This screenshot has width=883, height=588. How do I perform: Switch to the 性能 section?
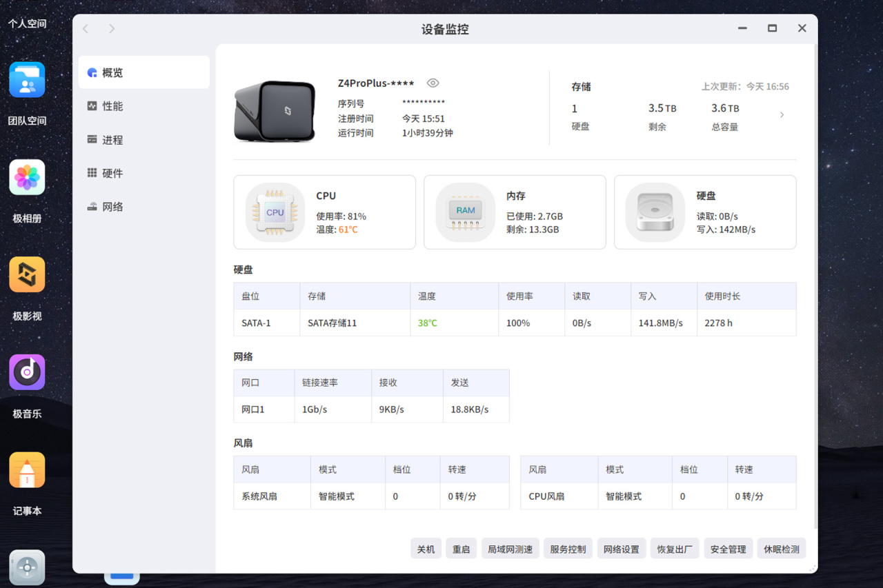(143, 106)
